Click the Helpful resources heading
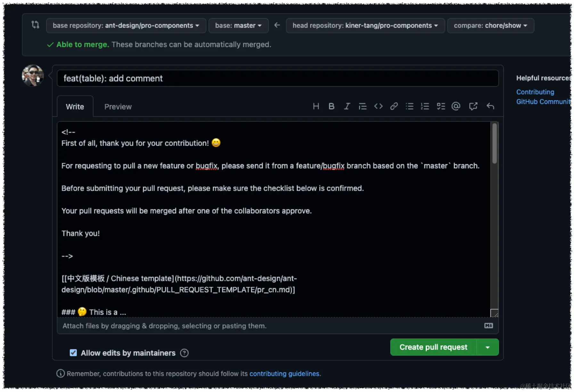 tap(543, 78)
